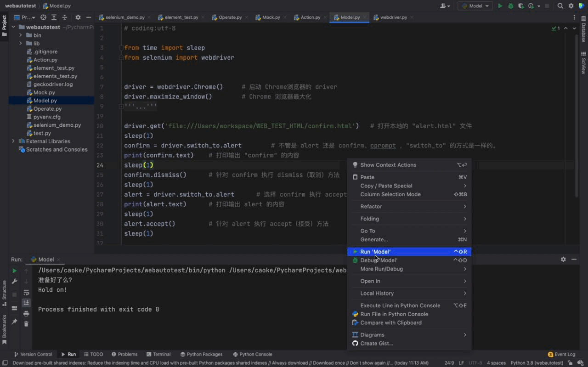Choose Compare with Clipboard

click(409, 323)
